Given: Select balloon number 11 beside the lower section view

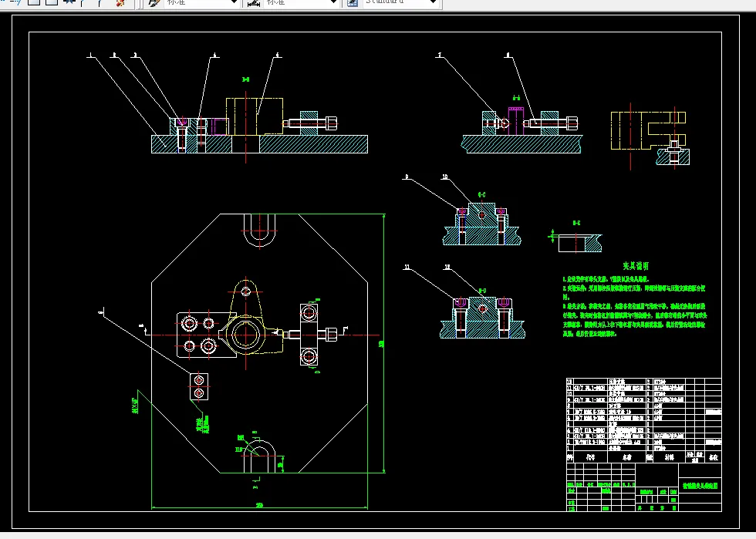Looking at the screenshot, I should click(x=407, y=267).
